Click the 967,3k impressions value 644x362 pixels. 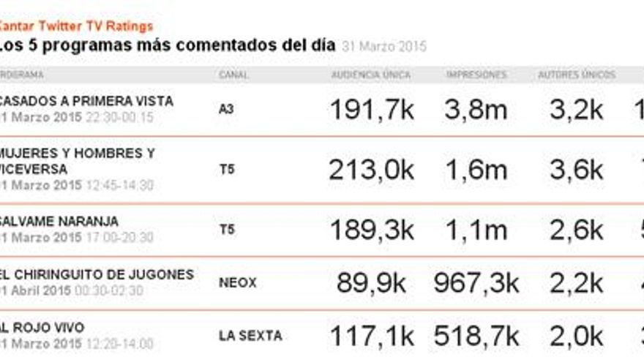476,283
